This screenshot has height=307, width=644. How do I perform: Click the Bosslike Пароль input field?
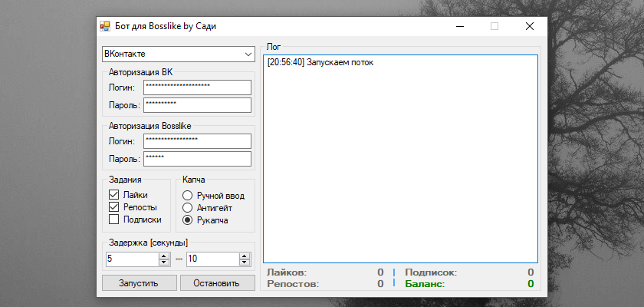[197, 159]
